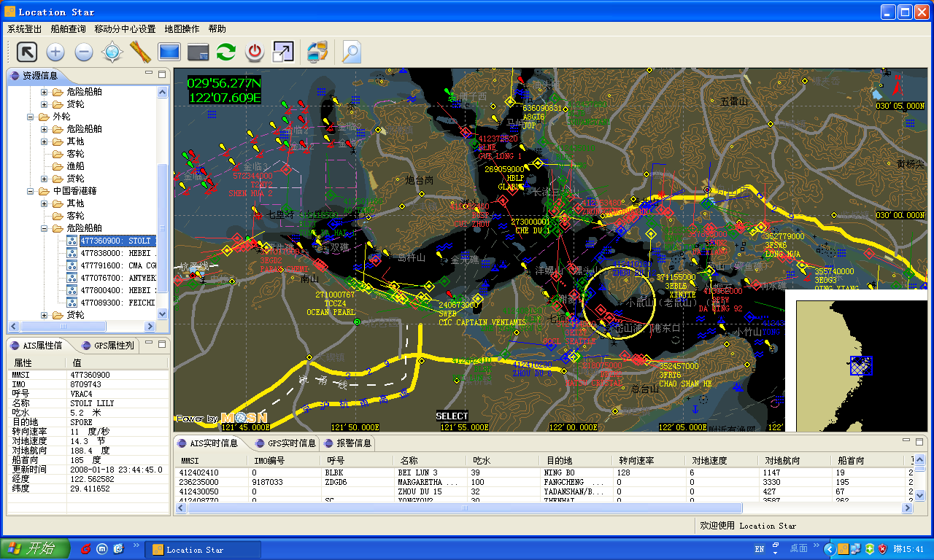Click the zoom out minus tool
This screenshot has height=560, width=934.
pos(84,52)
